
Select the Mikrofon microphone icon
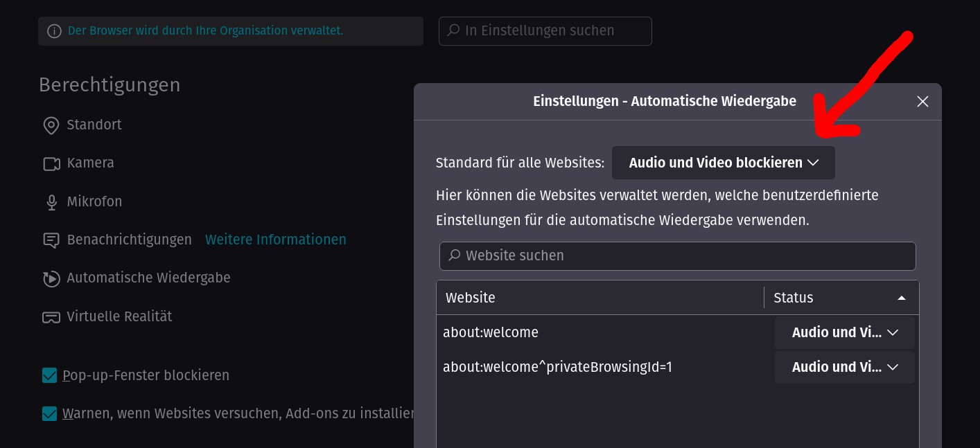(x=50, y=201)
